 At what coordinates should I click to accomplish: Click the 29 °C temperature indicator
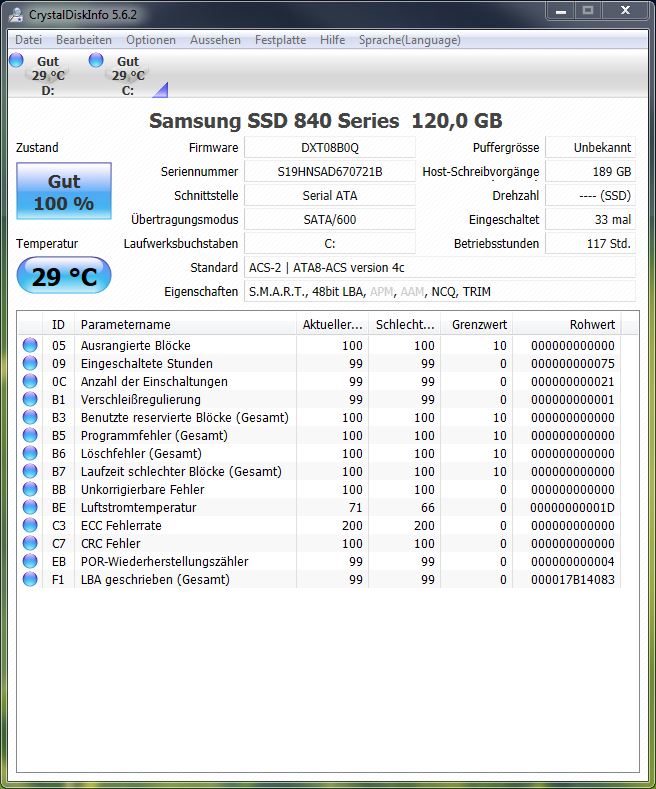64,276
